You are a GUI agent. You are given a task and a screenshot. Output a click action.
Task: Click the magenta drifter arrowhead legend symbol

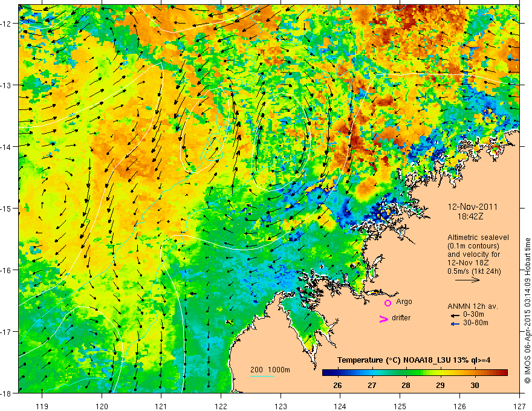point(383,319)
